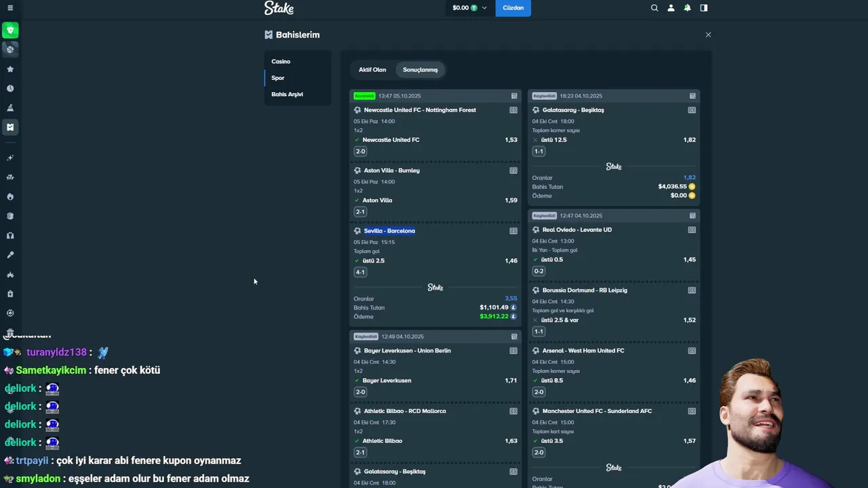Open stats icon for Borussia Dortmund - RB Leipzig

click(692, 290)
